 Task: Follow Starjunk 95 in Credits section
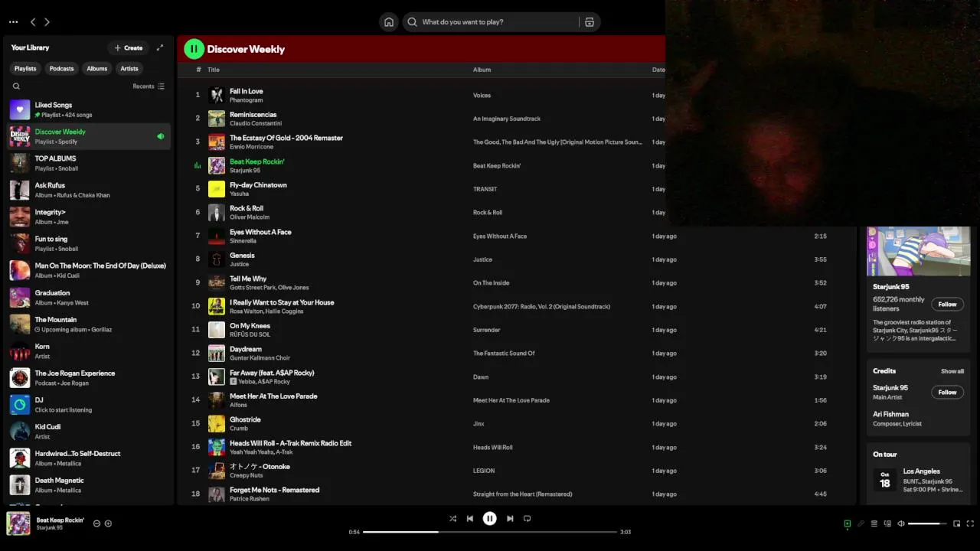click(947, 392)
